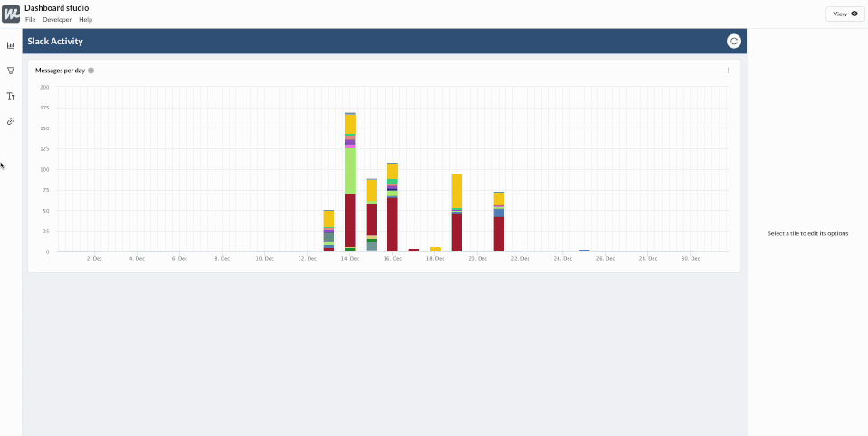
Task: Select the chart tile tool in sidebar
Action: [11, 45]
